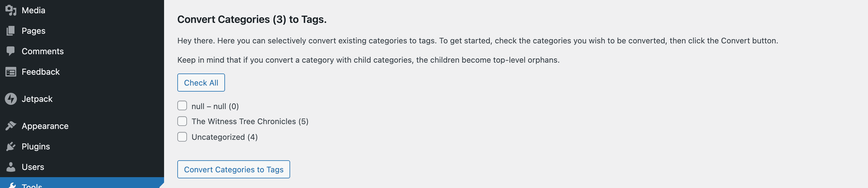
Task: Click the Uncategorized (4) label text
Action: [224, 137]
